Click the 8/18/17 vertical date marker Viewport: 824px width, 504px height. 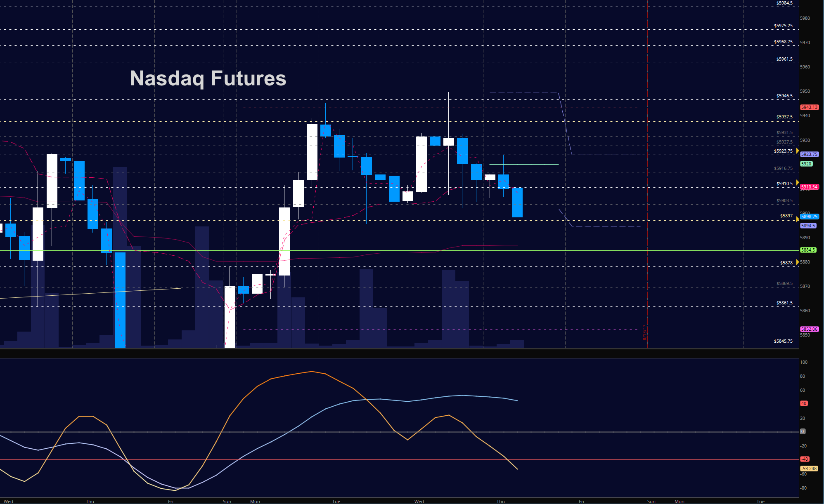tap(645, 332)
